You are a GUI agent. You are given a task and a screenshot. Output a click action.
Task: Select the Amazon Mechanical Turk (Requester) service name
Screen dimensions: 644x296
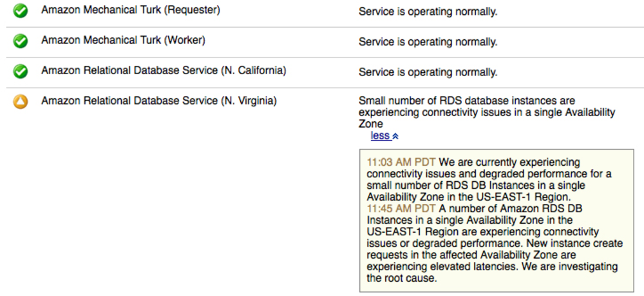click(131, 10)
